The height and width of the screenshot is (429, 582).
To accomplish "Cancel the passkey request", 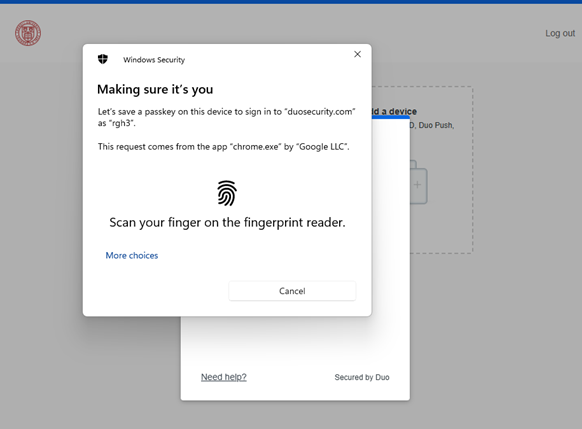I will [x=292, y=291].
